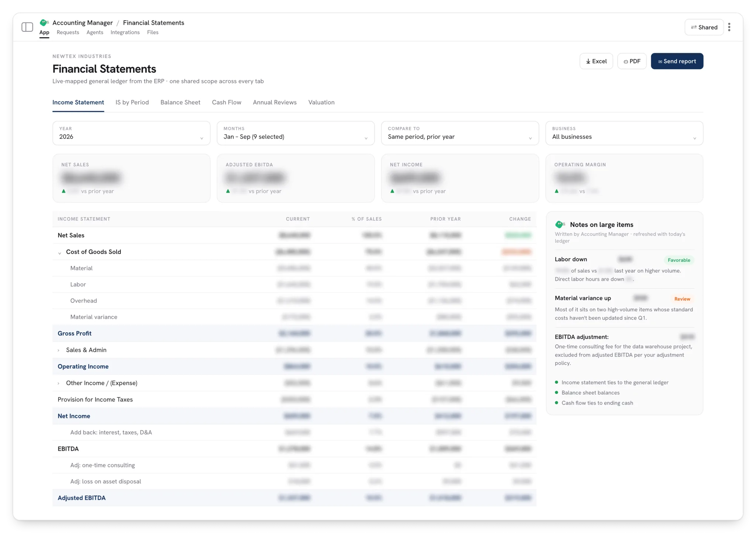This screenshot has height=533, width=756.
Task: Click the Shared button
Action: (x=704, y=27)
